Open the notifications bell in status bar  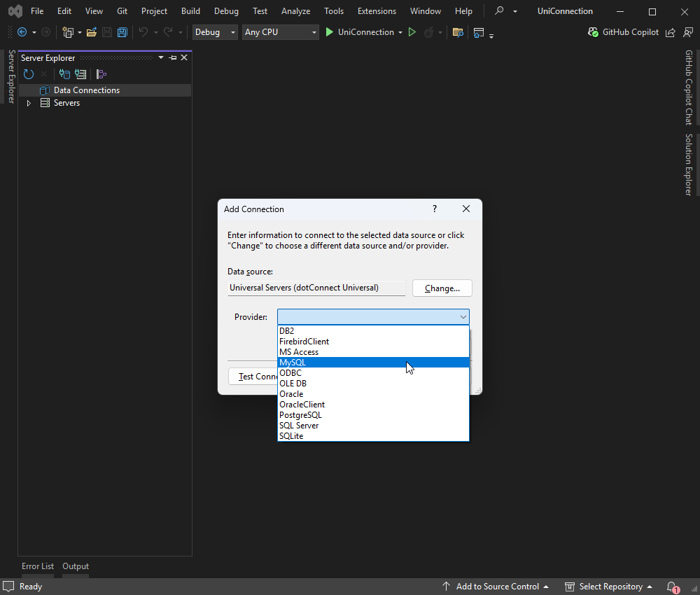pyautogui.click(x=672, y=587)
